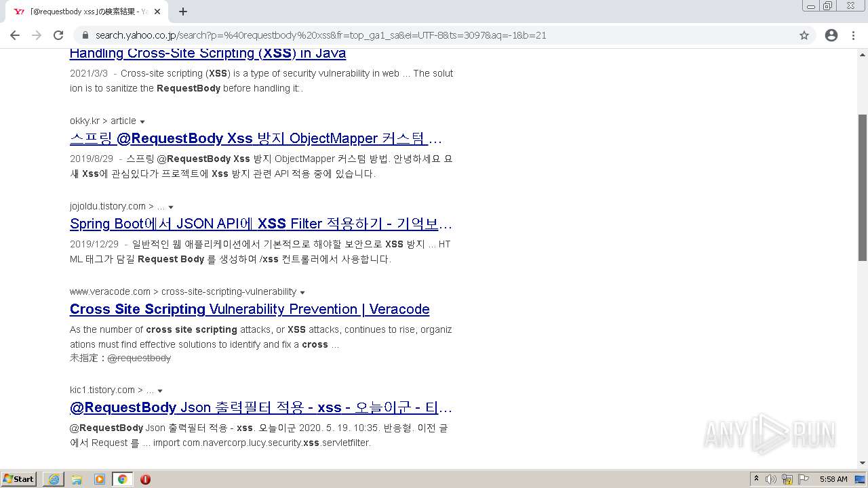Image resolution: width=868 pixels, height=488 pixels.
Task: Open the red stop-sign taskbar app
Action: [x=145, y=479]
